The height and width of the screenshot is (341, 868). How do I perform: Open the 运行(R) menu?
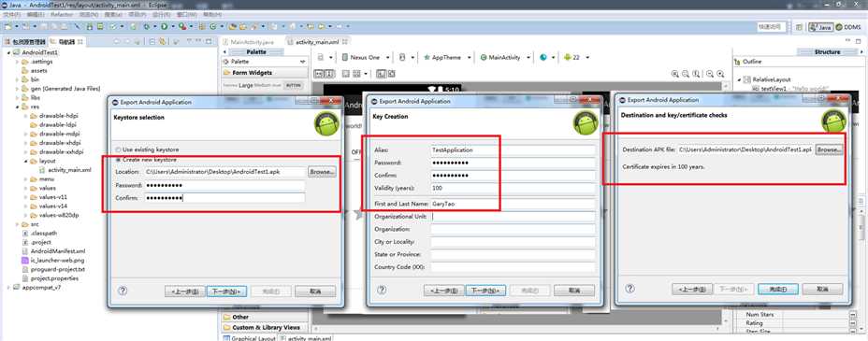click(161, 14)
